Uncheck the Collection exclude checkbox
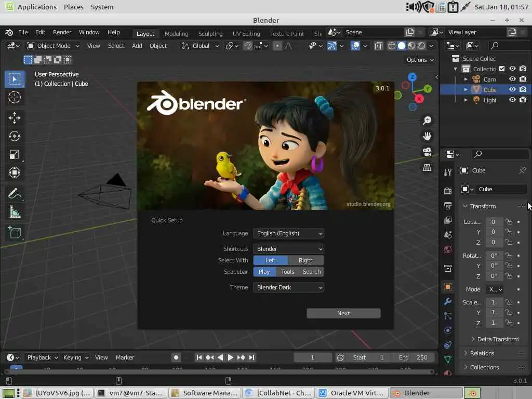 point(502,69)
